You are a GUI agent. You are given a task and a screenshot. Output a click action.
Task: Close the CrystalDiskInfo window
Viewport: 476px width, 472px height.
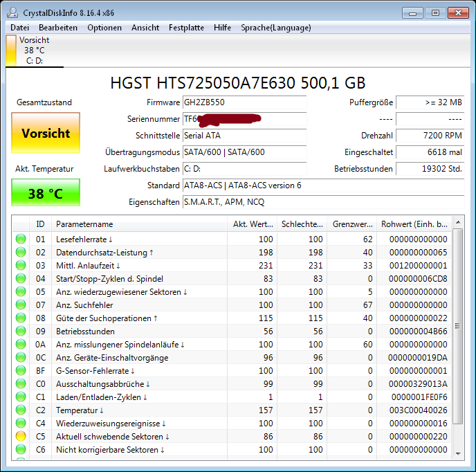click(x=458, y=13)
